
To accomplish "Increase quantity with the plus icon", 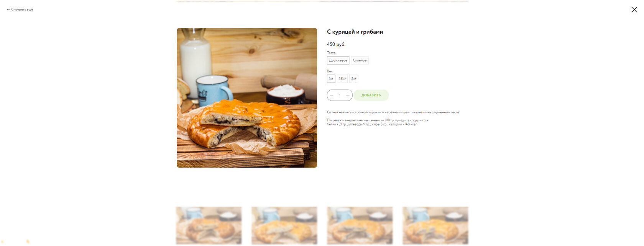I will (x=348, y=95).
